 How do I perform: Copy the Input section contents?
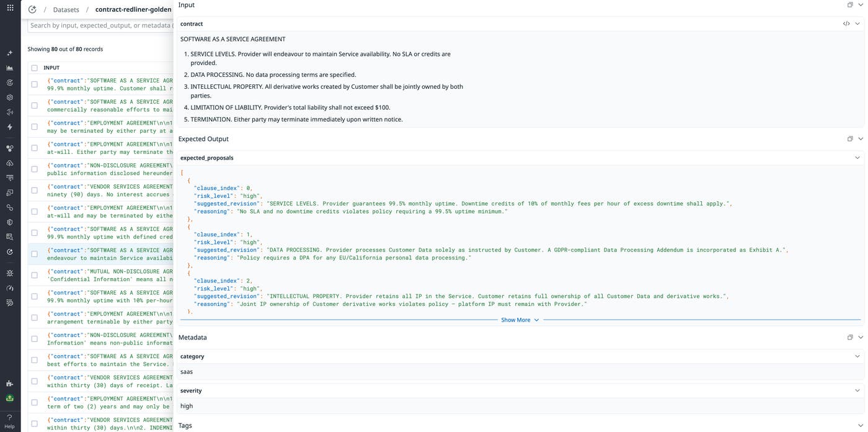click(x=850, y=5)
